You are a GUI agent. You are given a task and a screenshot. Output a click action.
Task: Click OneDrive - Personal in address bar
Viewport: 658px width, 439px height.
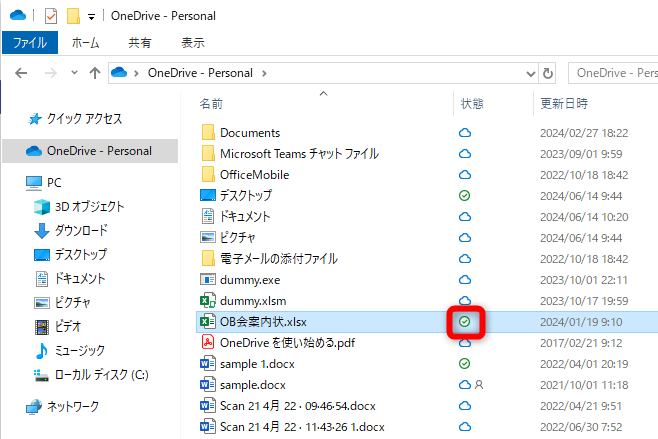[x=200, y=73]
